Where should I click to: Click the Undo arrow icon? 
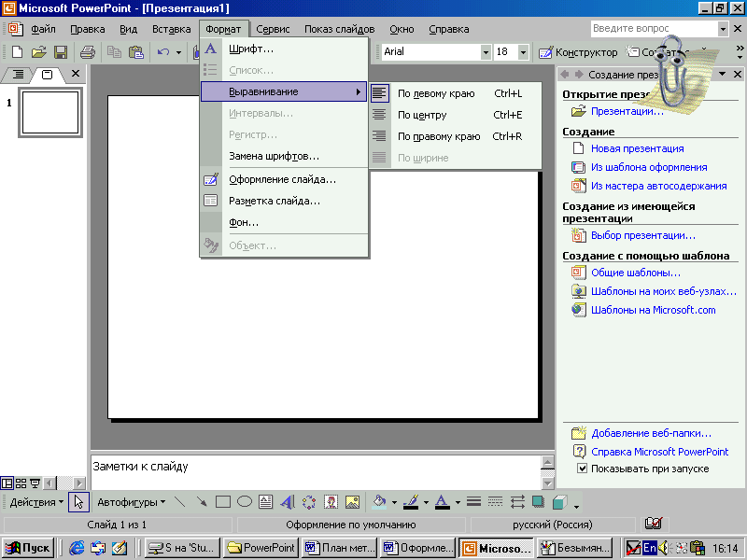tap(163, 52)
